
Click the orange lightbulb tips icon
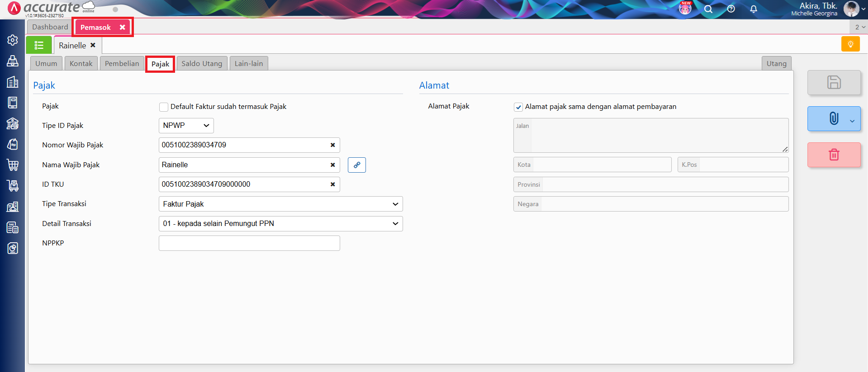pyautogui.click(x=850, y=44)
